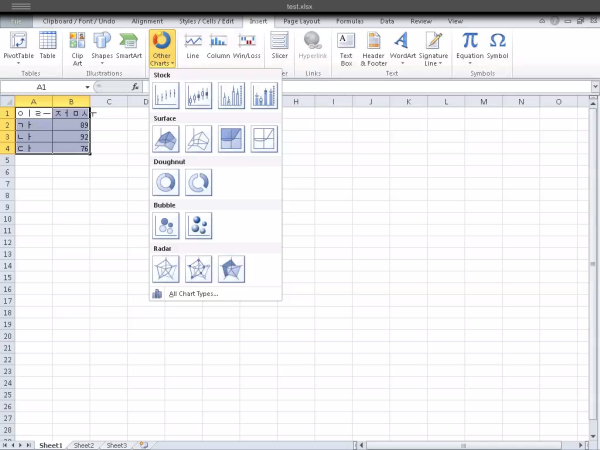Open the Shapes gallery

coord(102,48)
